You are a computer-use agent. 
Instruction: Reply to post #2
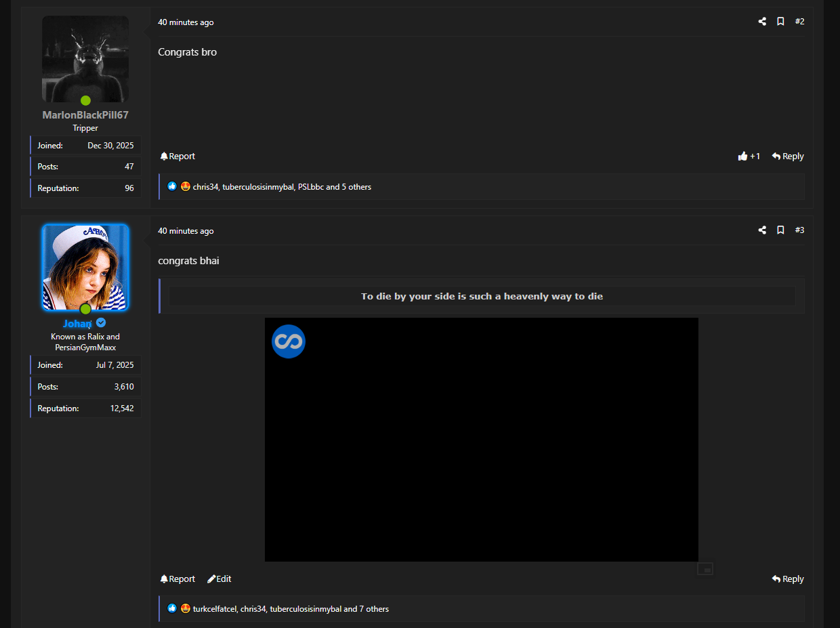[787, 156]
